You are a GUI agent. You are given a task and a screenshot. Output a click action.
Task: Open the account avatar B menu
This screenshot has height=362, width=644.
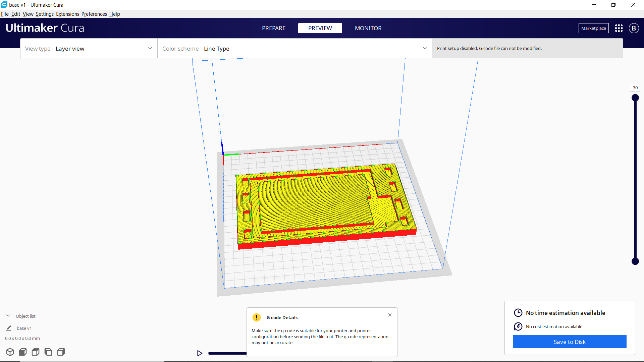(634, 28)
